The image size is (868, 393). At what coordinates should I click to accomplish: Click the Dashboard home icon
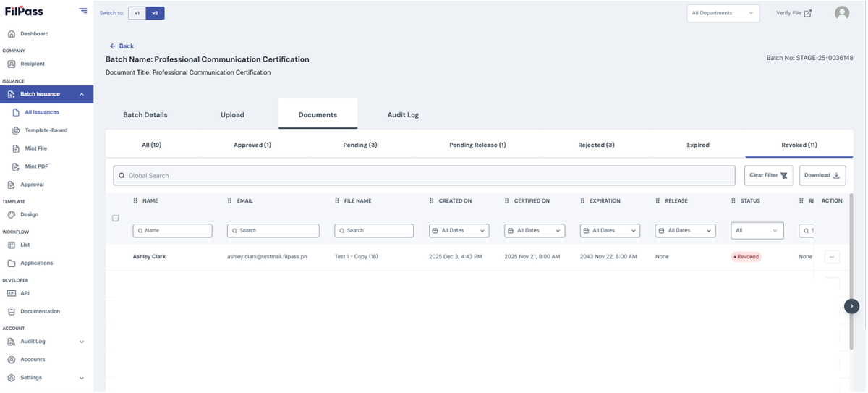pos(12,34)
